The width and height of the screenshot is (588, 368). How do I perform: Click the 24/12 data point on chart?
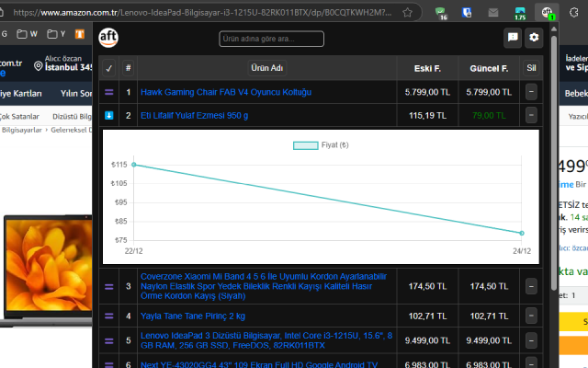[522, 233]
